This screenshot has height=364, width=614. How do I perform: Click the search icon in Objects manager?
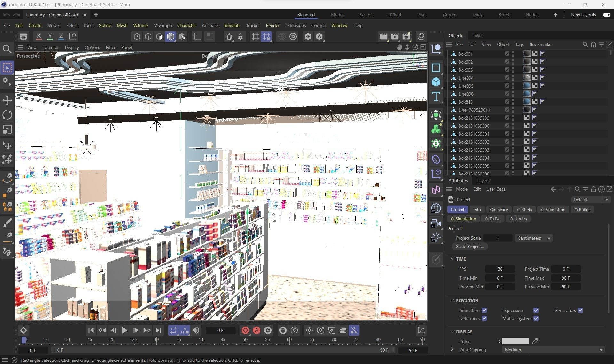585,44
